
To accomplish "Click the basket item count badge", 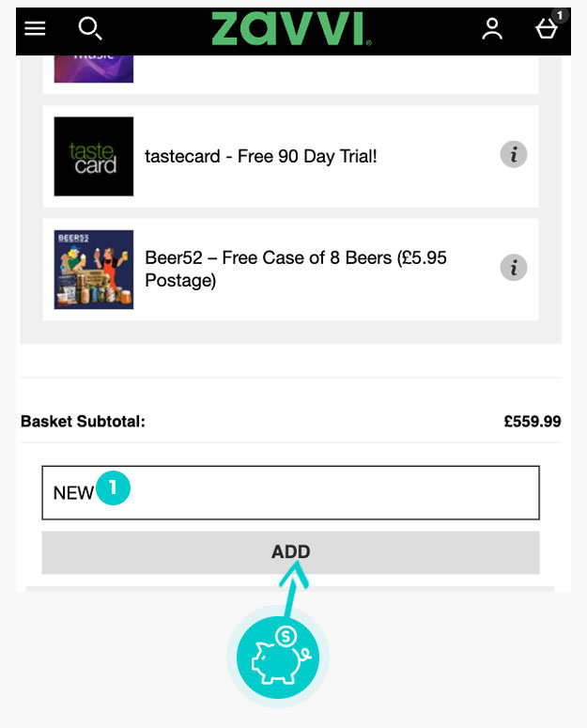I will coord(560,15).
